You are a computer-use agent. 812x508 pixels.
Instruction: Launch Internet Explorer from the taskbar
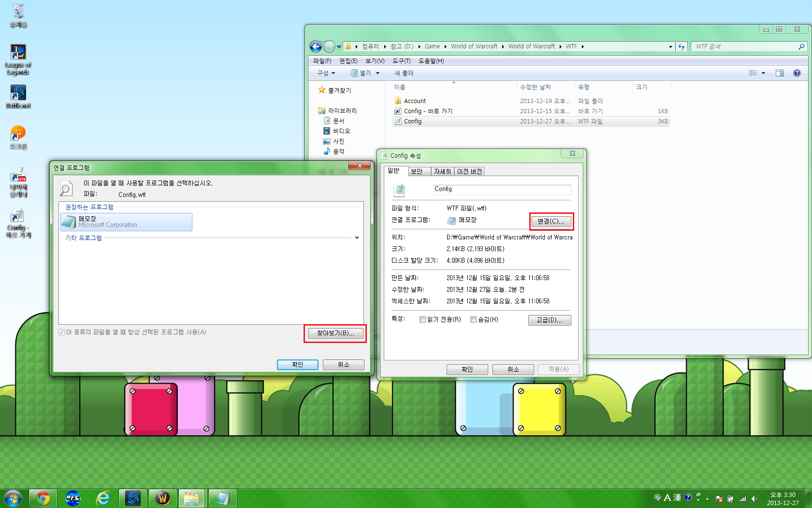103,498
